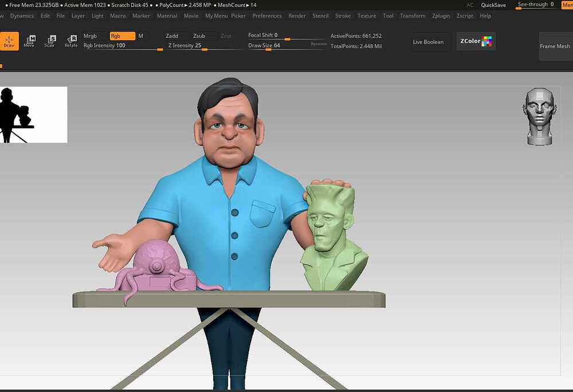573x392 pixels.
Task: Open the ZColor palette icon
Action: (x=476, y=41)
